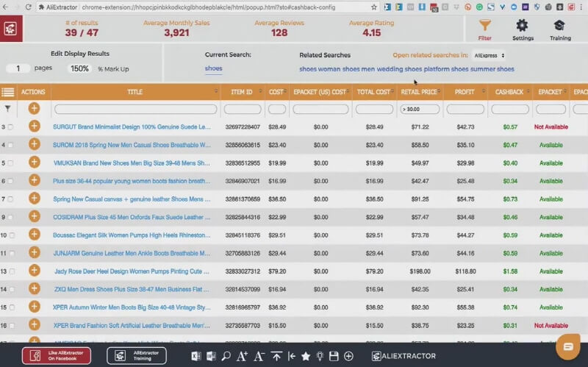Viewport: 588px width, 367px height.
Task: Click the TITLE filter input field
Action: click(x=135, y=109)
